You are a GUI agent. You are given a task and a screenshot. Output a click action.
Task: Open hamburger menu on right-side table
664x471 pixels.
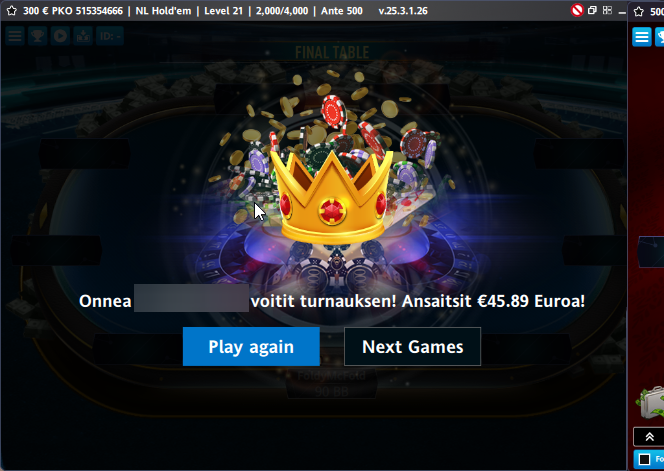tap(642, 37)
